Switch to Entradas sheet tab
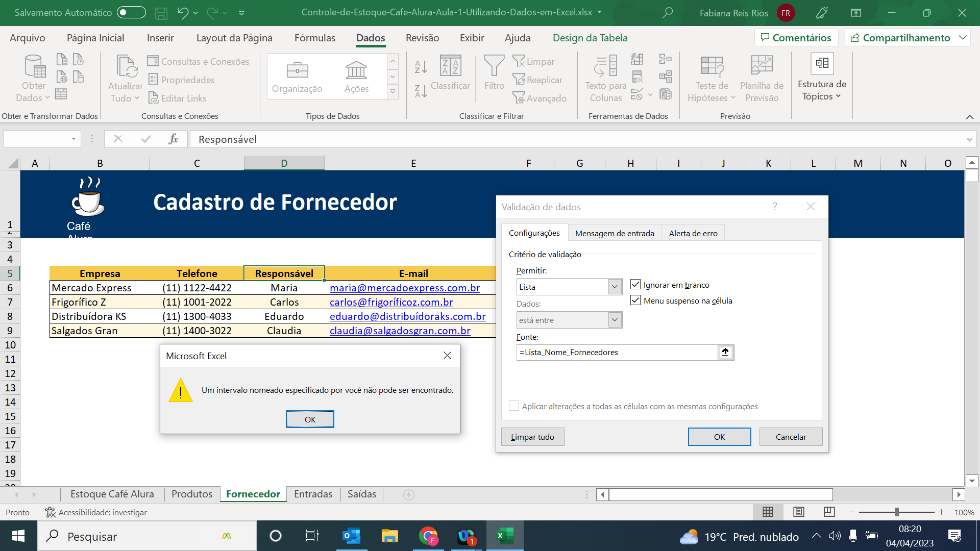Viewport: 980px width, 551px height. (313, 494)
